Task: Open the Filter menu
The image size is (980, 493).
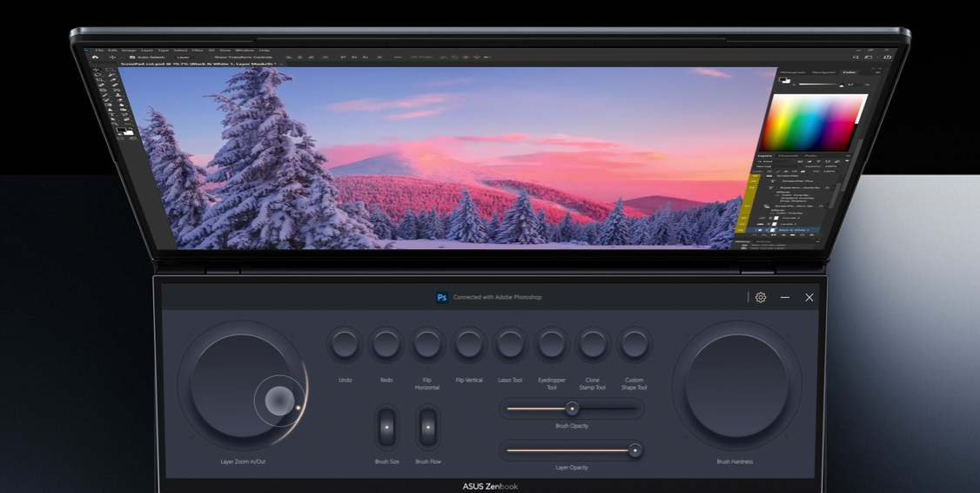Action: point(198,50)
